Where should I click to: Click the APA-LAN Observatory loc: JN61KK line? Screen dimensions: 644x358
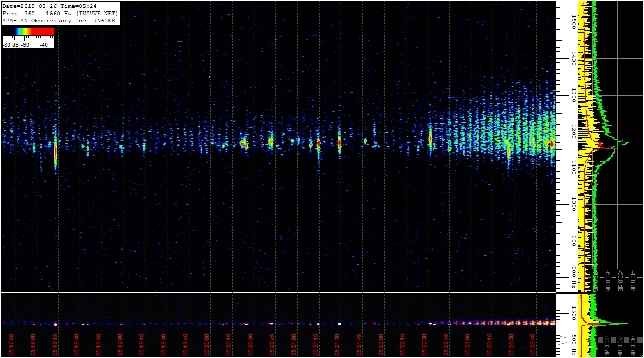(x=58, y=20)
